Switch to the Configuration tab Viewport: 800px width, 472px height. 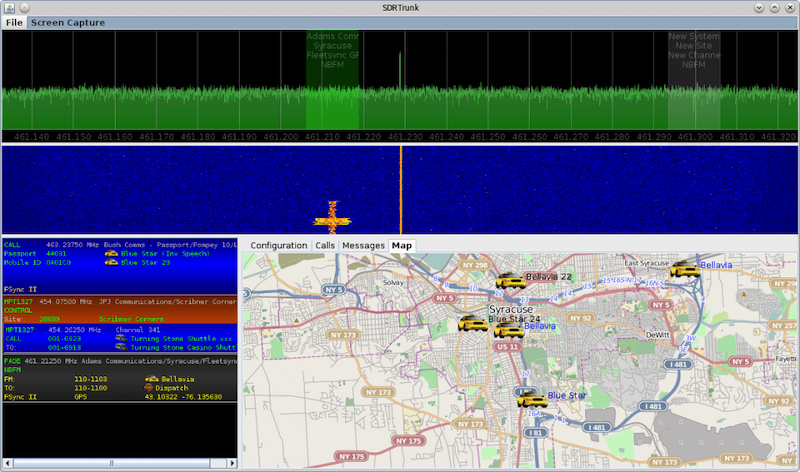tap(278, 245)
